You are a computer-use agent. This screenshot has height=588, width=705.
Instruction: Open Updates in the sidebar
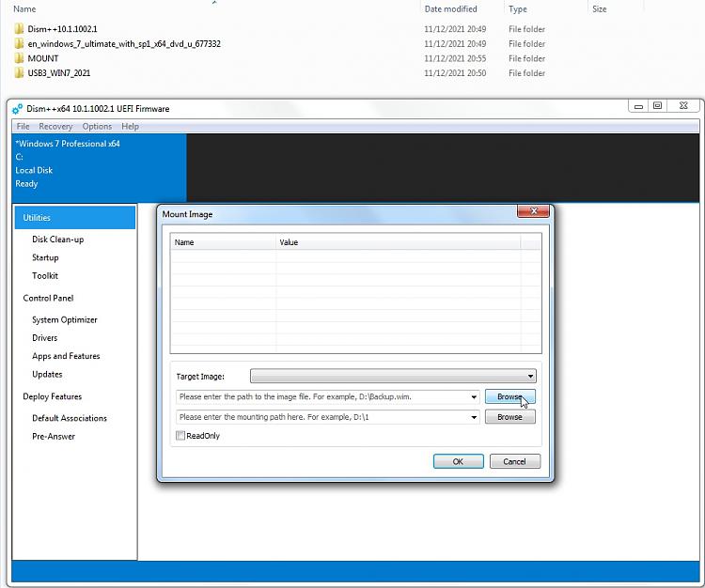(47, 374)
